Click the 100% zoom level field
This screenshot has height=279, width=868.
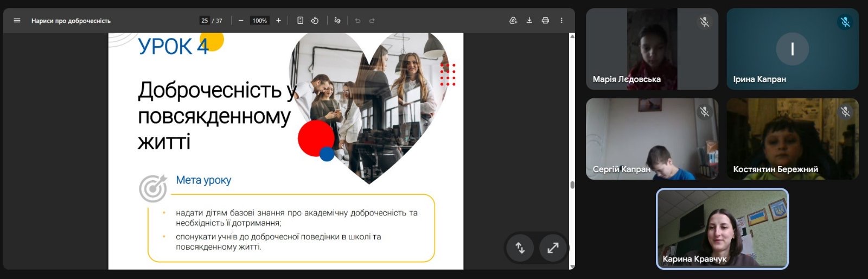point(259,21)
